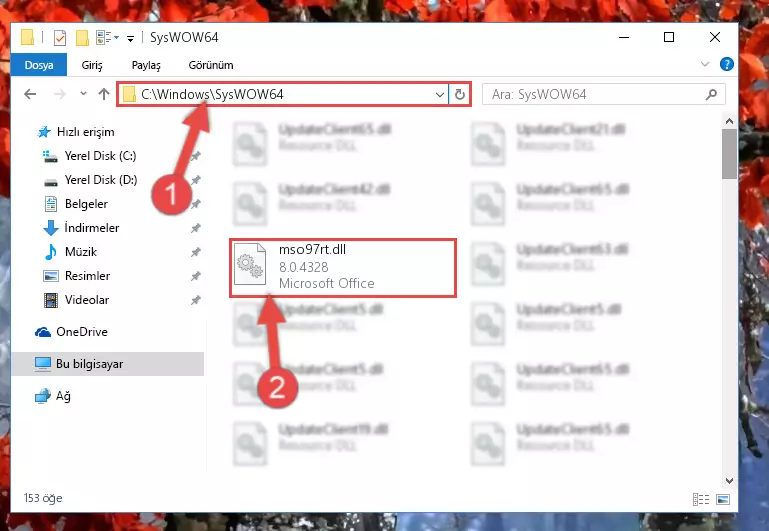Click the OneDrive cloud icon
The height and width of the screenshot is (531, 769).
coord(43,332)
